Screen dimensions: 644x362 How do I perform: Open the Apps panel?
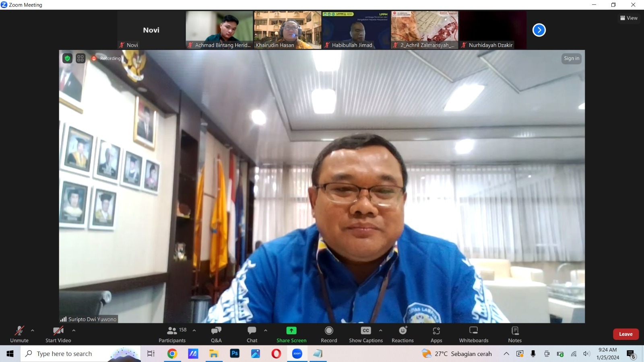(436, 334)
